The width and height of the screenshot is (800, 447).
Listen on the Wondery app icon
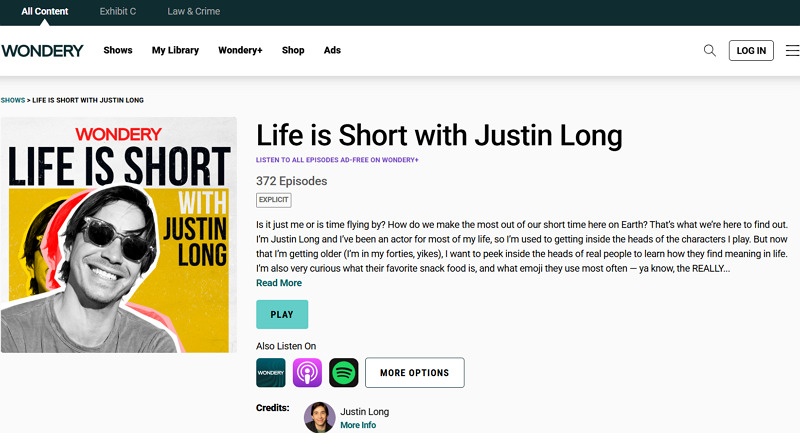tap(270, 372)
